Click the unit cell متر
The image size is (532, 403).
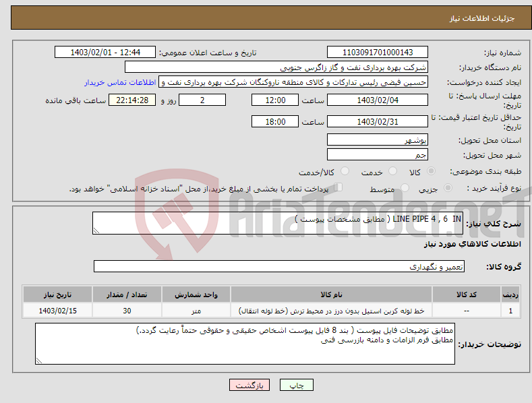click(x=196, y=311)
